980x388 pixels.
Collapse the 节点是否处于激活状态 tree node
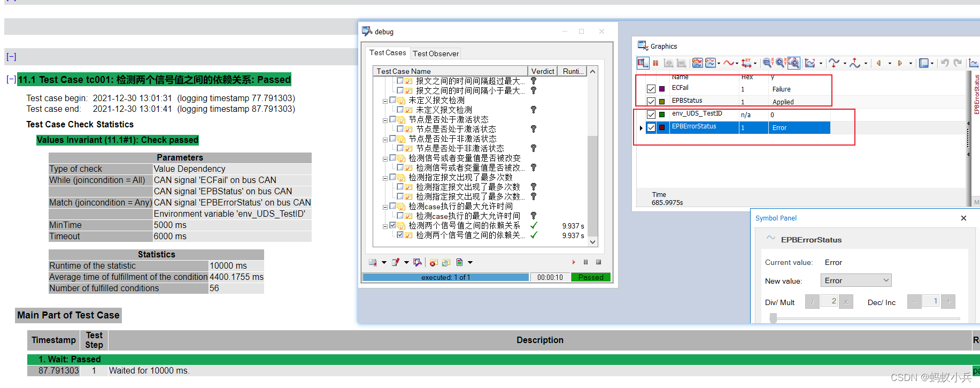pos(385,120)
